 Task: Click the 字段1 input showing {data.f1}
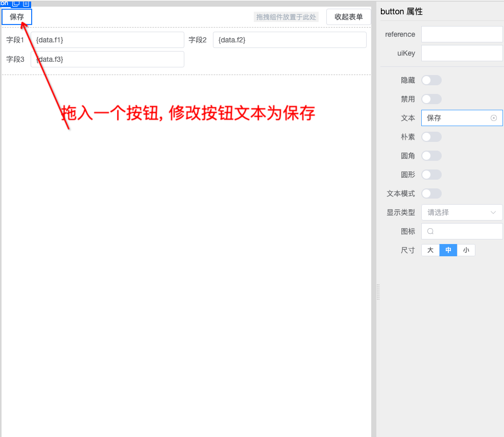[x=107, y=40]
